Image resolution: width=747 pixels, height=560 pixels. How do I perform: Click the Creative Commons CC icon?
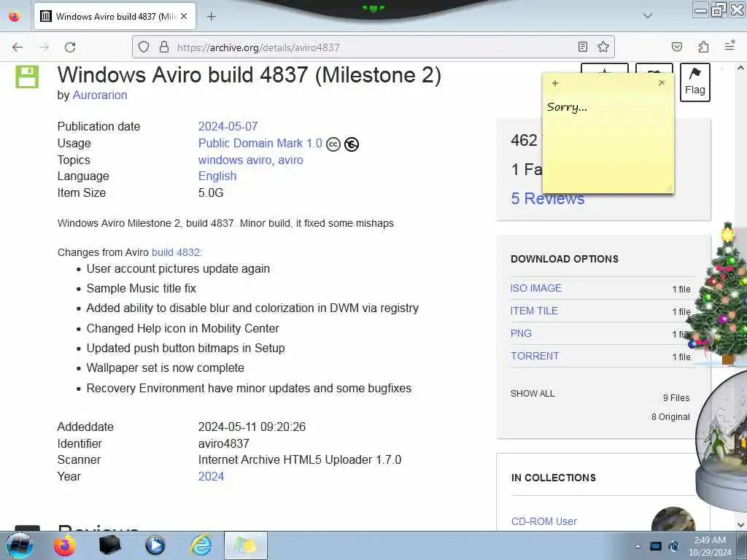(x=333, y=144)
